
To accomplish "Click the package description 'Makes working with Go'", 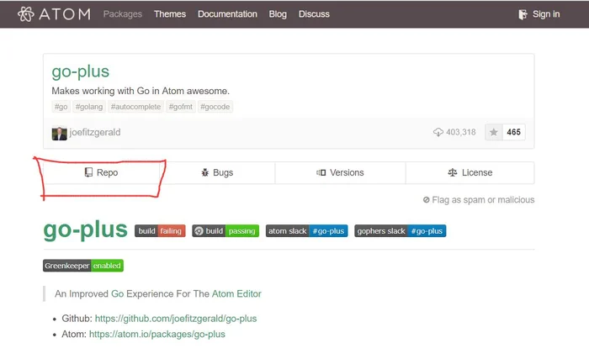I will (141, 91).
